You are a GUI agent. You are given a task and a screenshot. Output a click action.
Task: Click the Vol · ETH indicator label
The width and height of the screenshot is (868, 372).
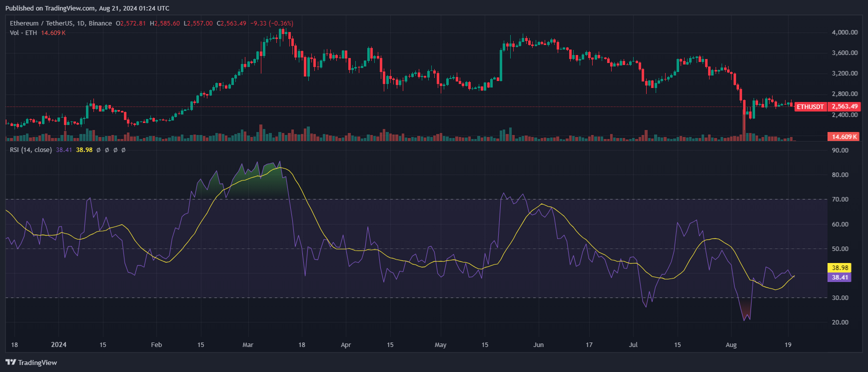(x=23, y=33)
